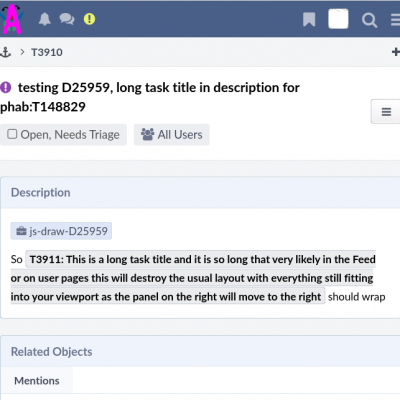
Task: Click the plus icon in breadcrumb bar
Action: click(x=396, y=52)
